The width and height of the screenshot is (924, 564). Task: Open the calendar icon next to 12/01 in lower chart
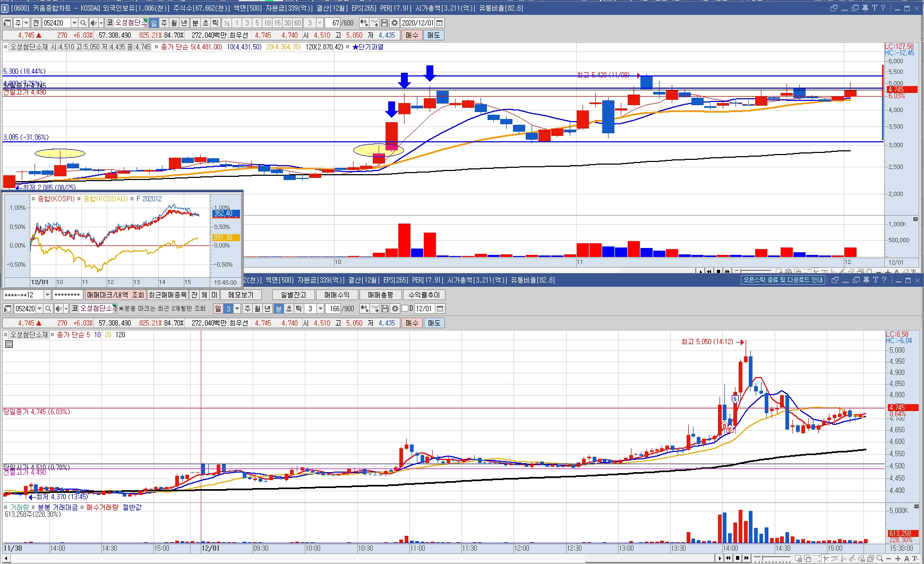[440, 309]
